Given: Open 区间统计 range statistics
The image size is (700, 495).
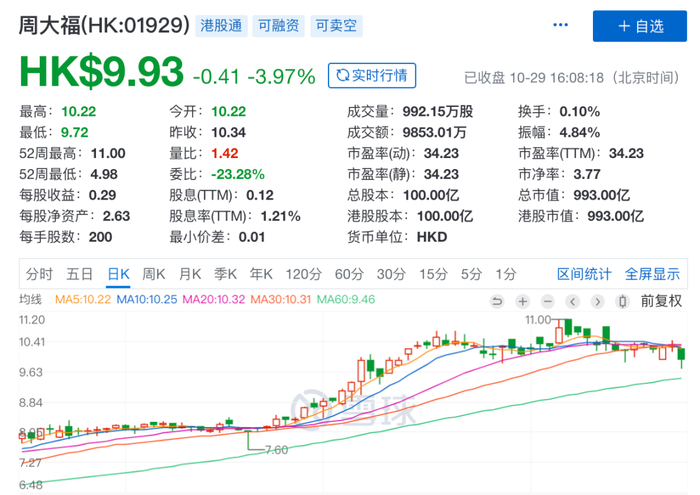Looking at the screenshot, I should (x=584, y=274).
